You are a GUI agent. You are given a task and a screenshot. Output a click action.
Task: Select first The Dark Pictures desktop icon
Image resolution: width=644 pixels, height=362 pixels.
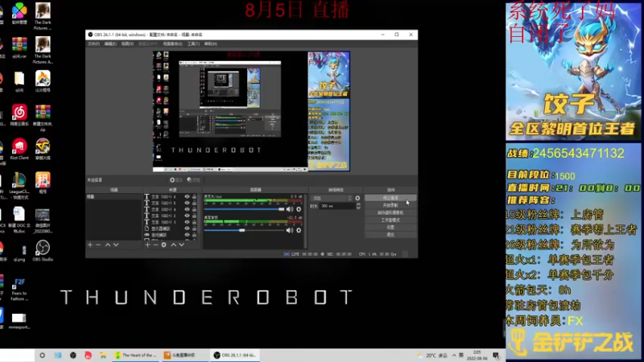coord(43,16)
